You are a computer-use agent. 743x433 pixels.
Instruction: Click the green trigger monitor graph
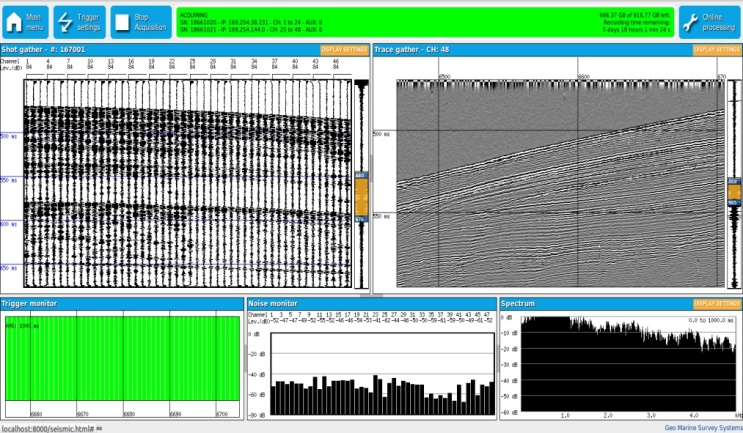coord(122,359)
